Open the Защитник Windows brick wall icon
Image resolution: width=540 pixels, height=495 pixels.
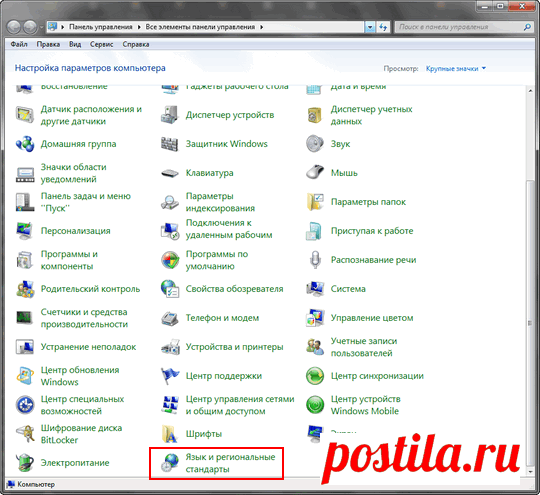170,144
